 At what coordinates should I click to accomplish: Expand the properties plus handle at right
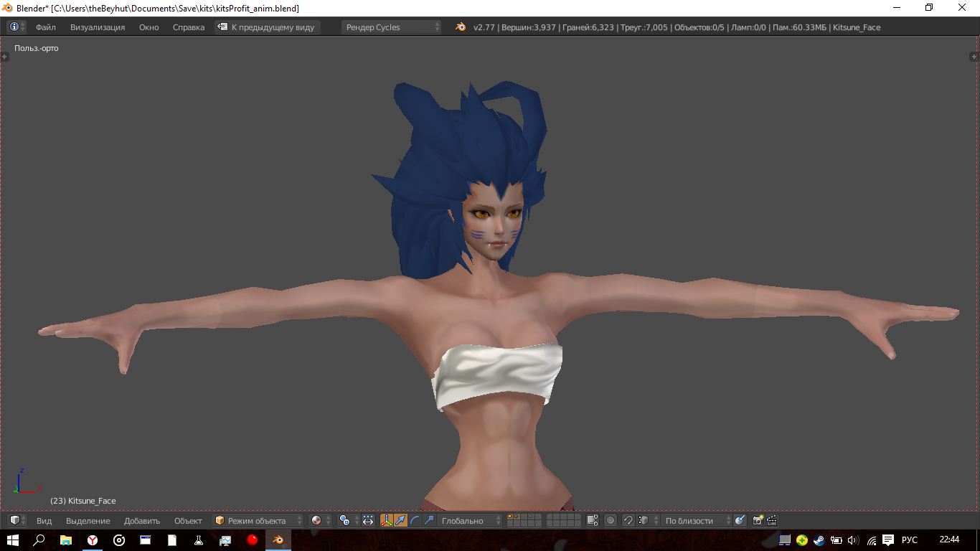click(x=974, y=56)
